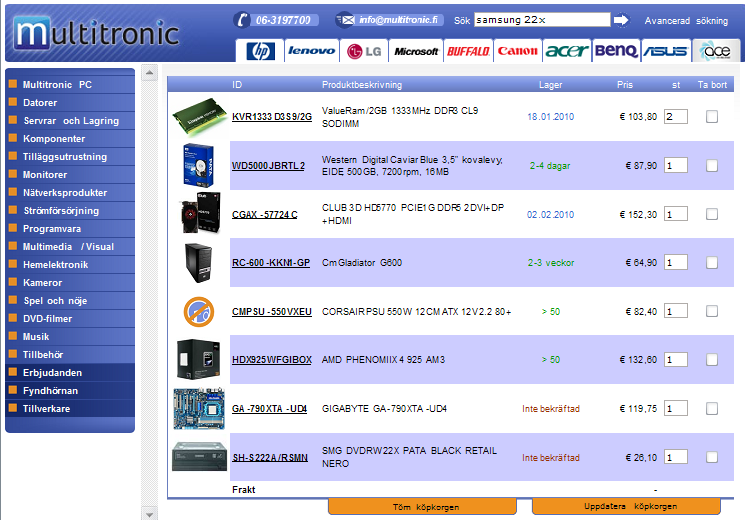Open the Acer brand tab
The height and width of the screenshot is (520, 745).
566,51
